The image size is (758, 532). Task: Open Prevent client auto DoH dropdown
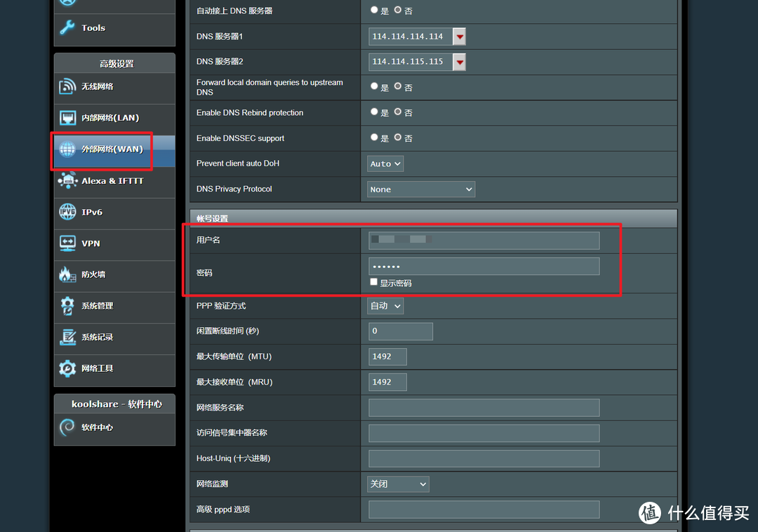385,164
